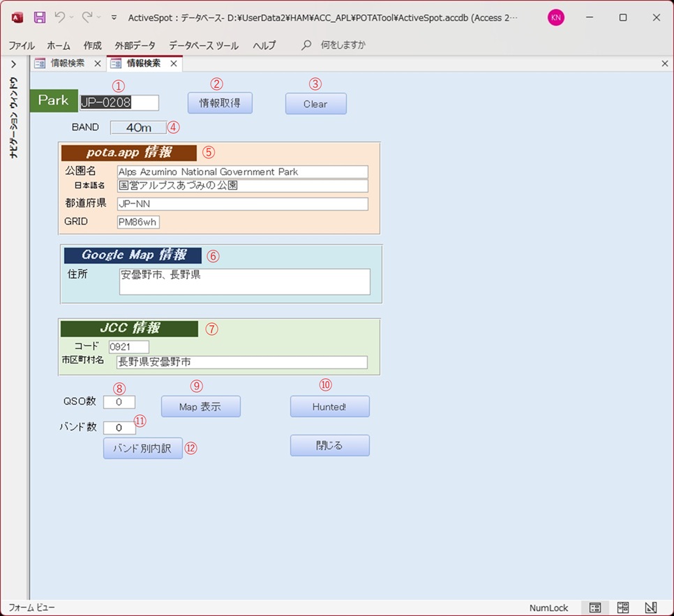Click the Redo arrow icon
This screenshot has width=674, height=616.
[x=87, y=17]
